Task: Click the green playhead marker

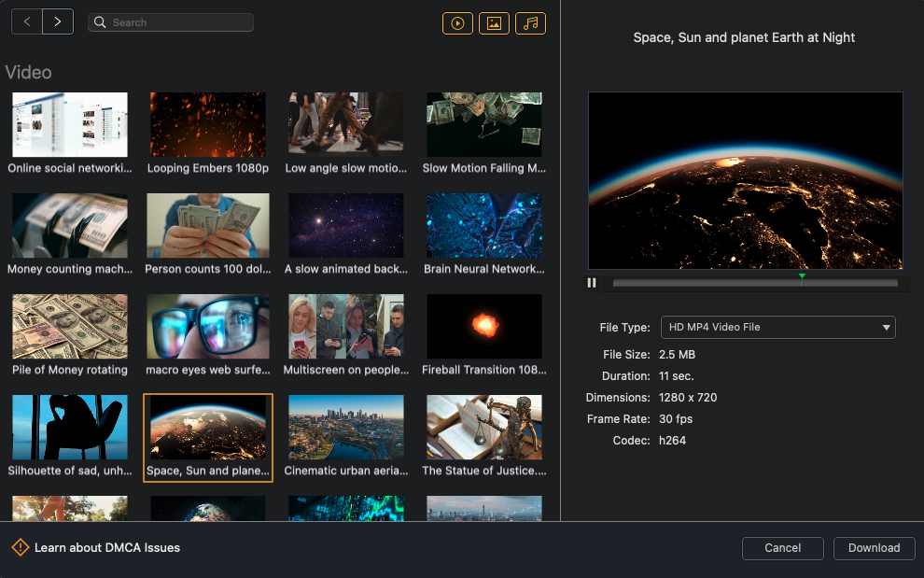Action: pos(802,277)
